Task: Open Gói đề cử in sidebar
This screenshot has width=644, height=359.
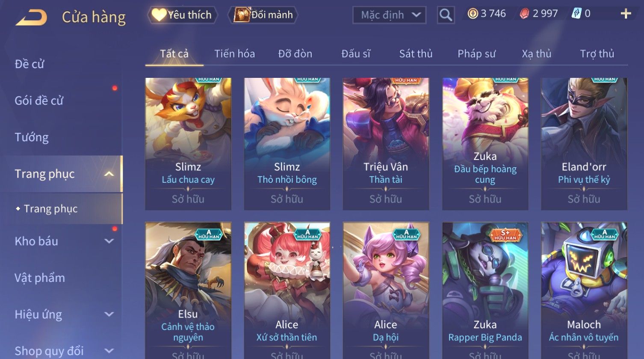Action: (39, 101)
